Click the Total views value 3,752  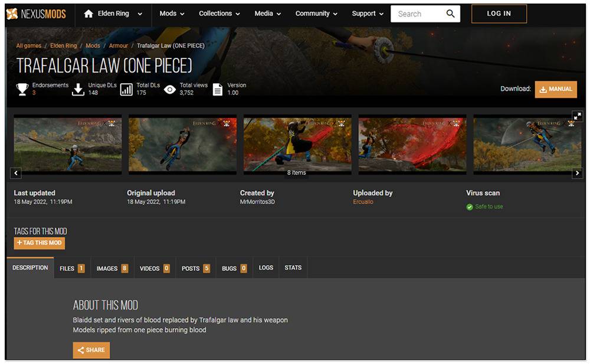click(x=186, y=93)
